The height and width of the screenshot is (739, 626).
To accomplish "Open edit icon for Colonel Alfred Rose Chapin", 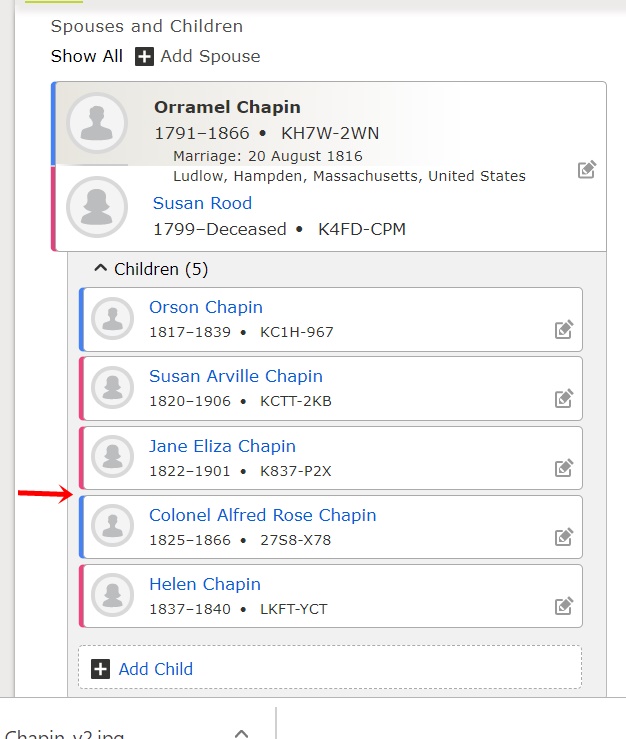I will 564,536.
